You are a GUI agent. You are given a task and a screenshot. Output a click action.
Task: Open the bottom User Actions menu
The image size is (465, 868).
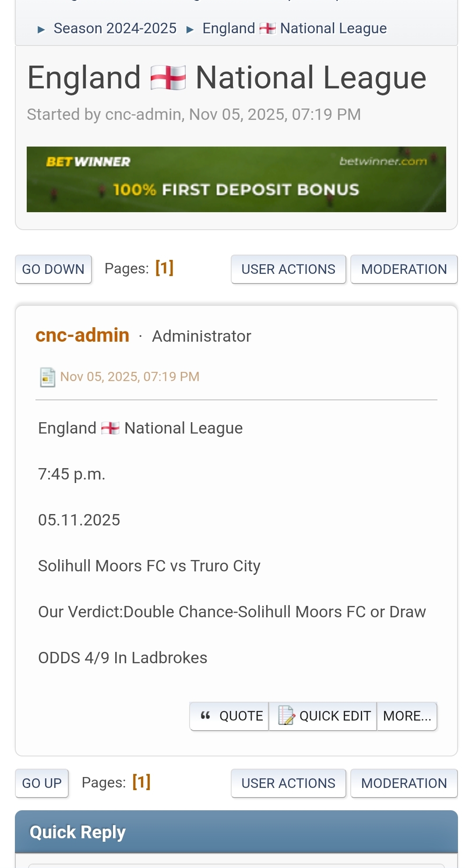point(288,783)
